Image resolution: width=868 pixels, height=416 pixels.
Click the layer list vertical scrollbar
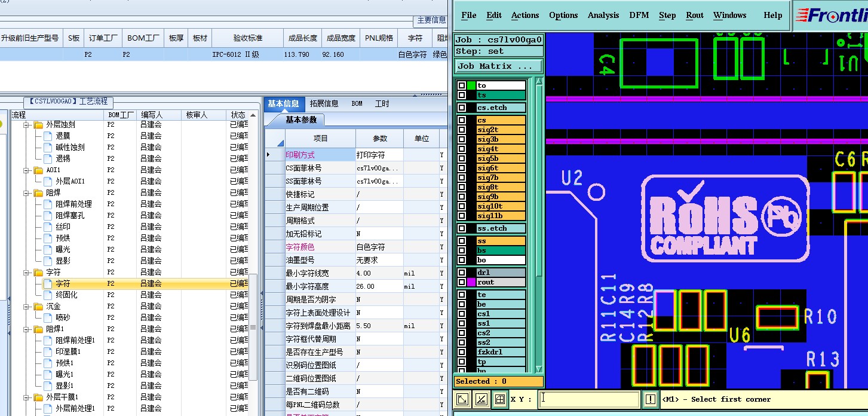pos(539,225)
